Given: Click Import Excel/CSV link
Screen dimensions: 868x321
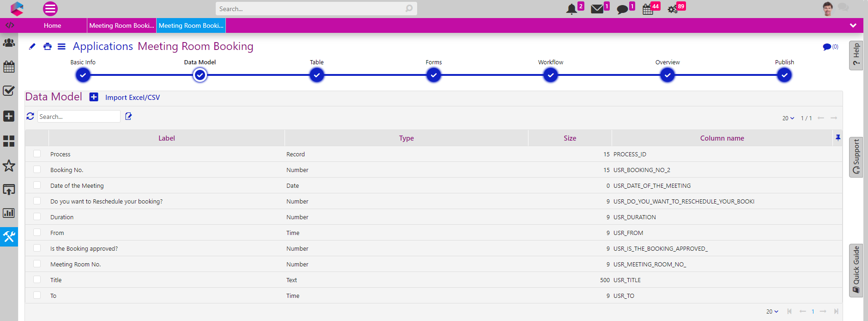Looking at the screenshot, I should 133,98.
